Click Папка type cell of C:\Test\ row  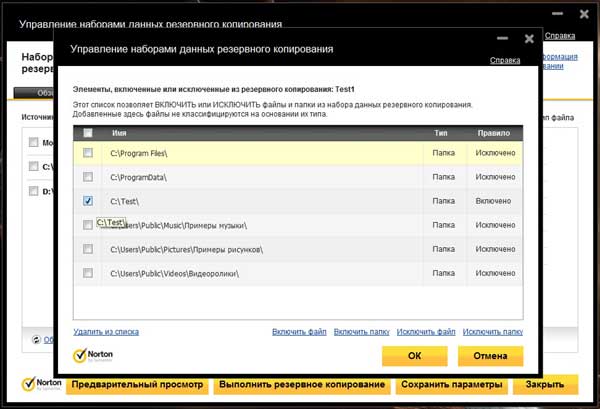click(443, 201)
